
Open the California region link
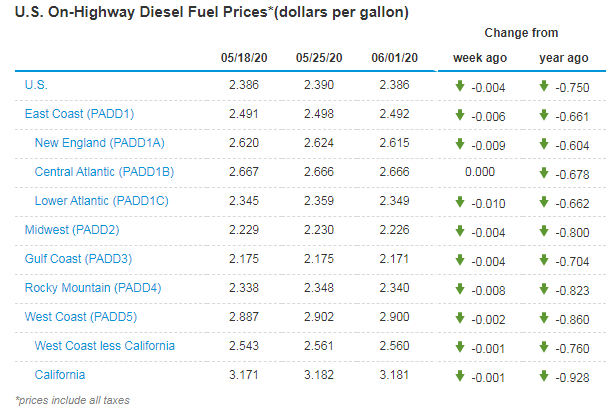click(x=60, y=375)
